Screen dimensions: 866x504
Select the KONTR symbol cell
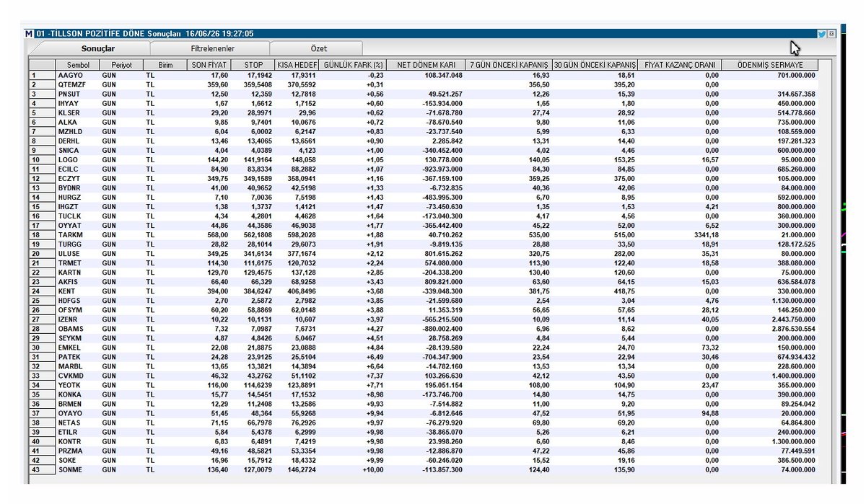[78, 441]
